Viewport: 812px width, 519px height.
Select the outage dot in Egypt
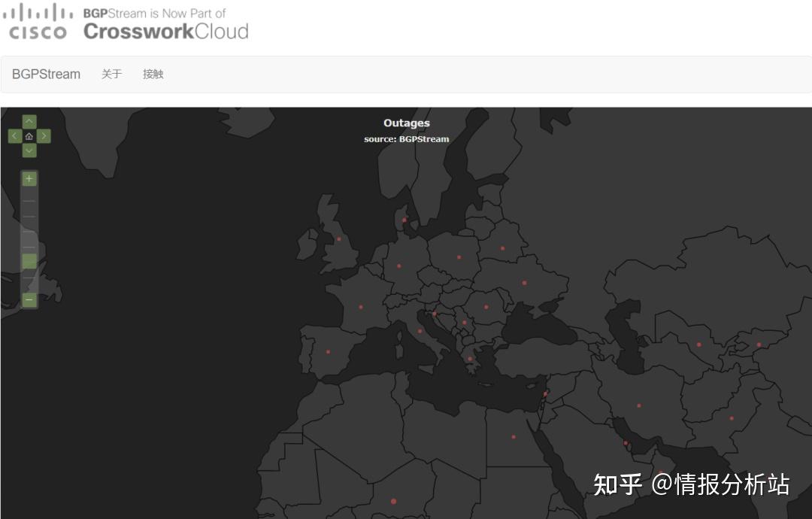coord(514,437)
